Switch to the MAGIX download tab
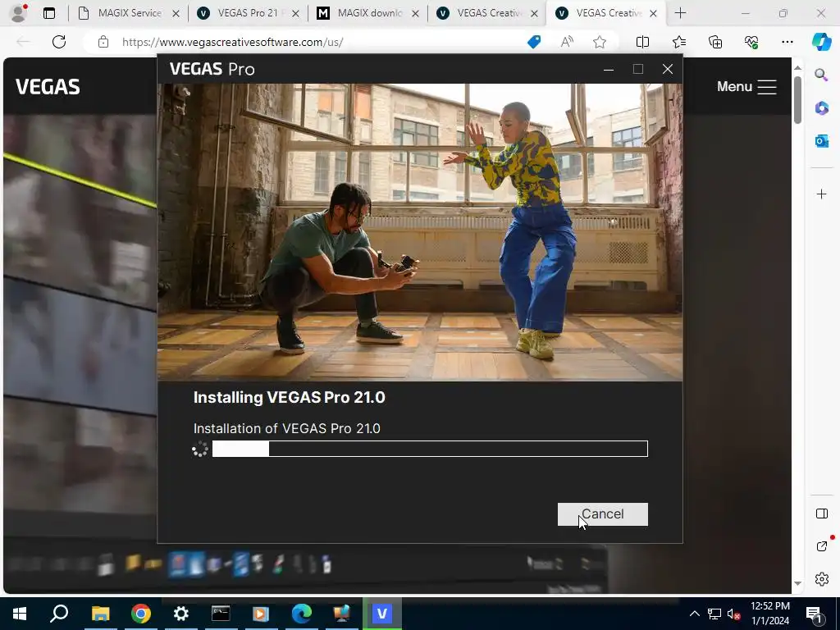The width and height of the screenshot is (840, 630). coord(368,13)
